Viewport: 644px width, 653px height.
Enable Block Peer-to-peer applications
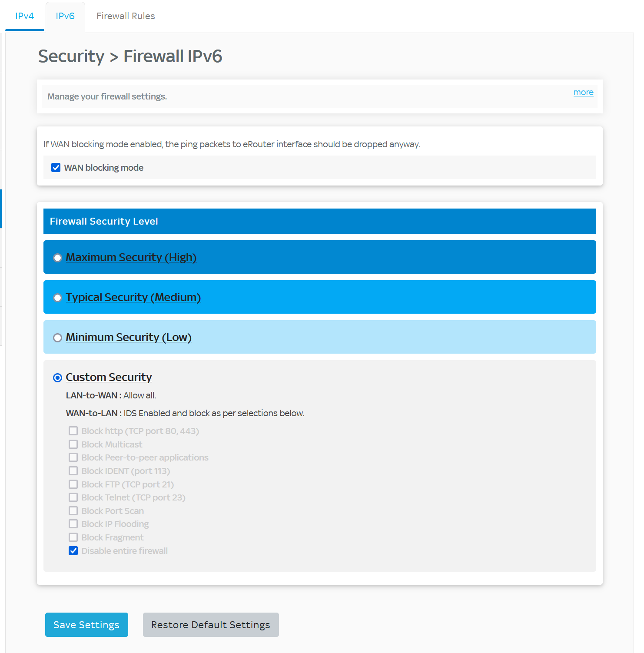point(73,457)
